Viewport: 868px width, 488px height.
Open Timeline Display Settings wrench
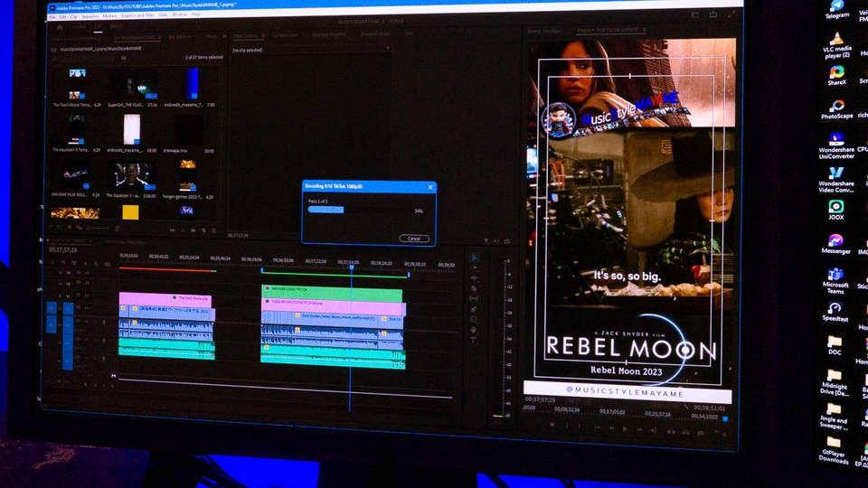point(97,263)
